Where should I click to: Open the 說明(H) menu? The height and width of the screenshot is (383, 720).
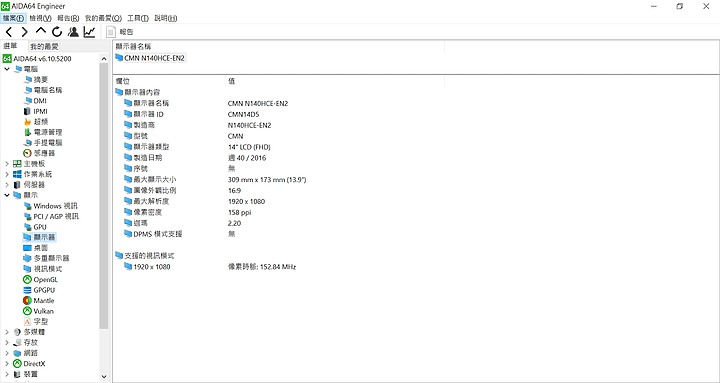(166, 18)
